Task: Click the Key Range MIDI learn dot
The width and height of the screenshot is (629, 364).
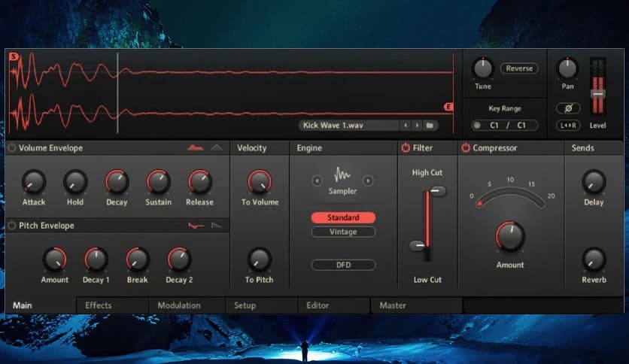Action: click(x=477, y=126)
